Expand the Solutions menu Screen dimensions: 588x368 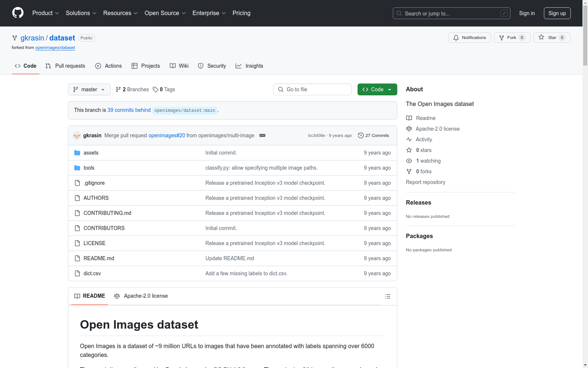(x=81, y=13)
